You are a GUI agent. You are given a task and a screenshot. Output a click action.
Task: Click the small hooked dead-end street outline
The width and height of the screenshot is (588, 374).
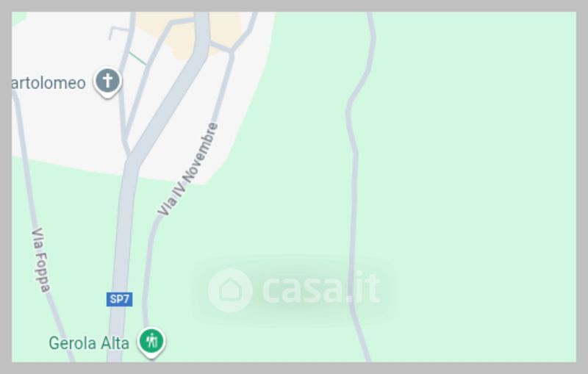(118, 32)
